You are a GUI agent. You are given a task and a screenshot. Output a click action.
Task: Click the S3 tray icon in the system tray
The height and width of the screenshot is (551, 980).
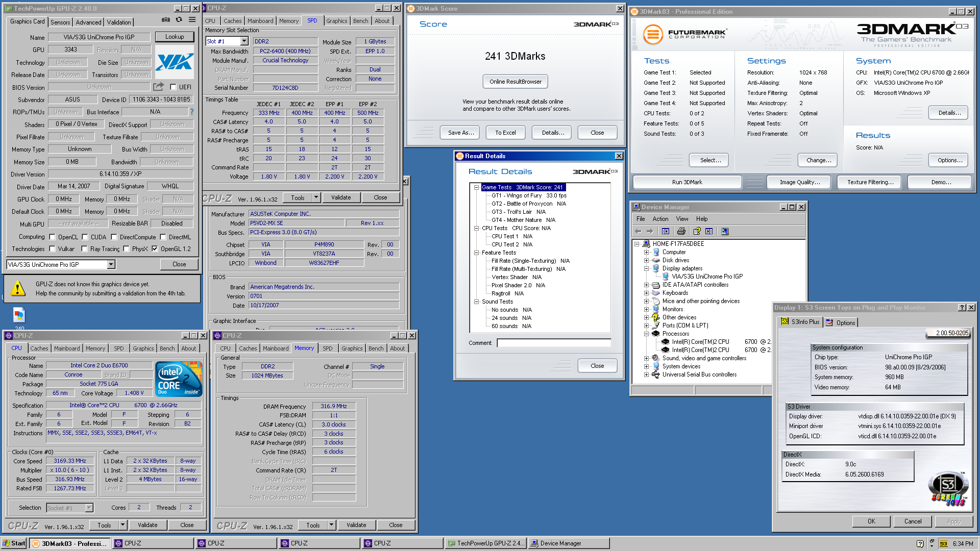[x=944, y=543]
